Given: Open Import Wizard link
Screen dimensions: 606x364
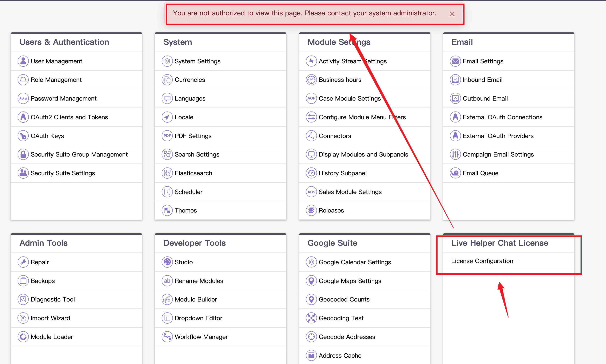Looking at the screenshot, I should point(50,318).
